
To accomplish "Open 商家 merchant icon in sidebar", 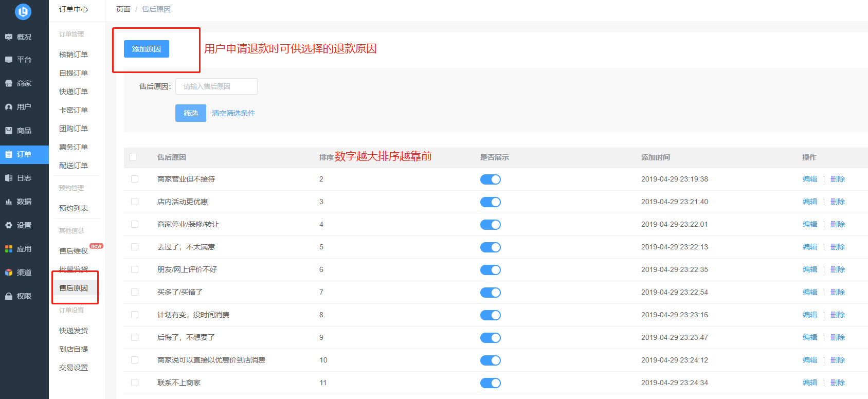I will tap(9, 83).
